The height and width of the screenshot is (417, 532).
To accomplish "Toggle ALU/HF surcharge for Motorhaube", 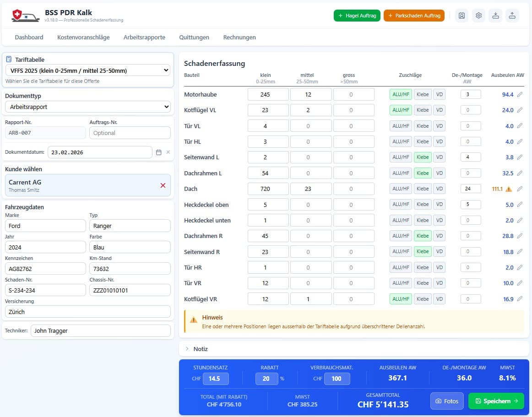I will click(x=401, y=95).
